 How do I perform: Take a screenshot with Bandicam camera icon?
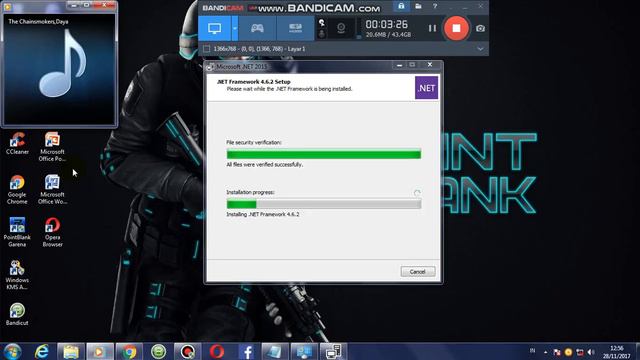tap(480, 28)
